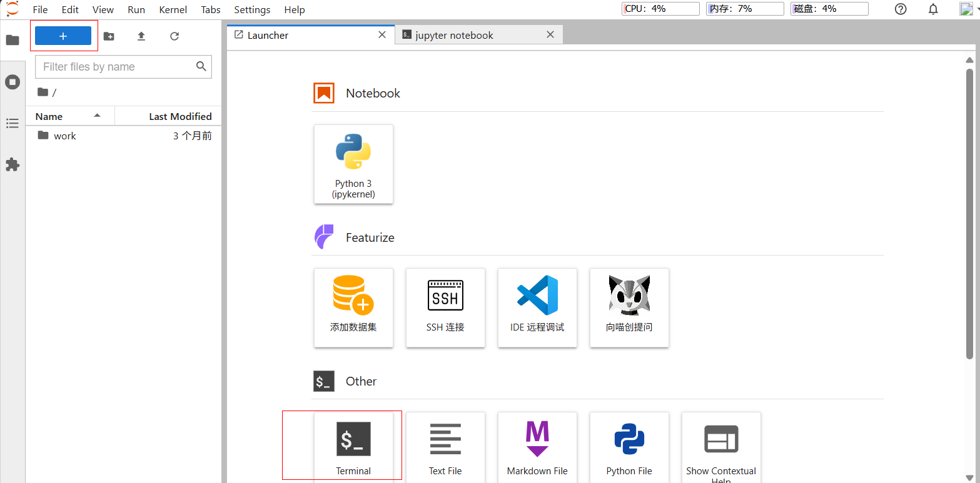
Task: Click the launcher scrollbar down arrow
Action: pyautogui.click(x=970, y=477)
